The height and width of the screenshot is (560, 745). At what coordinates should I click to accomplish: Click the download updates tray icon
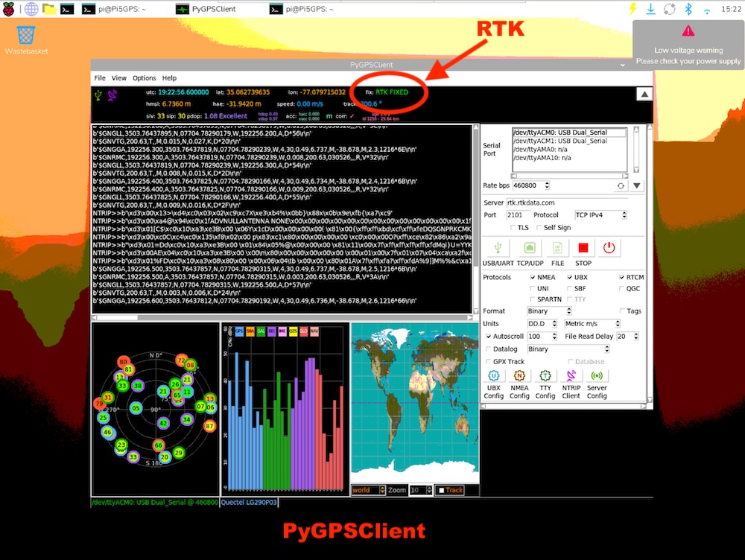tap(650, 8)
